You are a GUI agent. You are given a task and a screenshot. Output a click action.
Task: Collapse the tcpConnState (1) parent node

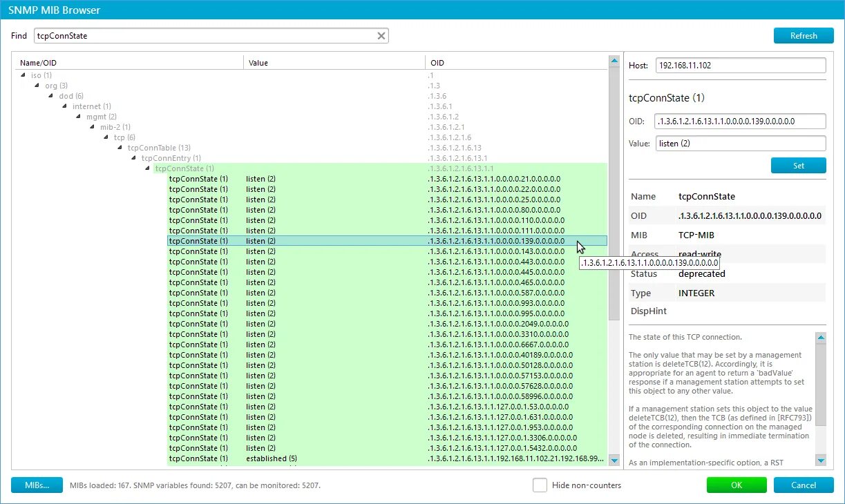click(148, 168)
